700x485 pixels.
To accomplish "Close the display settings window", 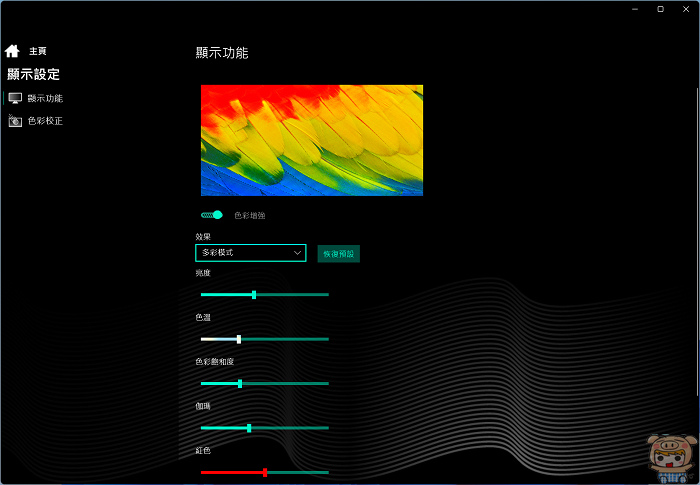I will 686,9.
